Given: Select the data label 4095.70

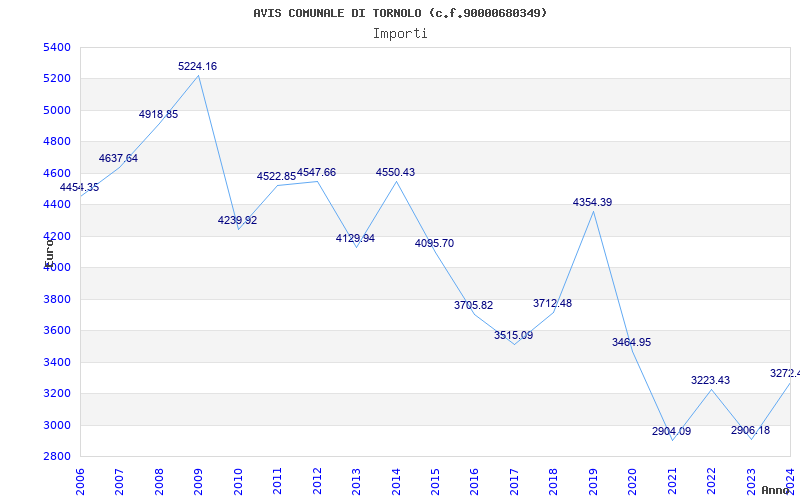Looking at the screenshot, I should pyautogui.click(x=434, y=243).
